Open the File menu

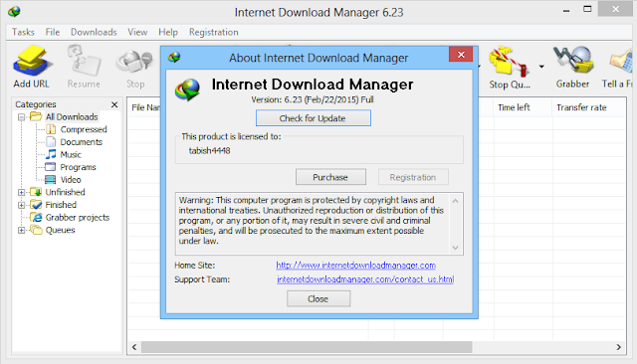(x=53, y=32)
